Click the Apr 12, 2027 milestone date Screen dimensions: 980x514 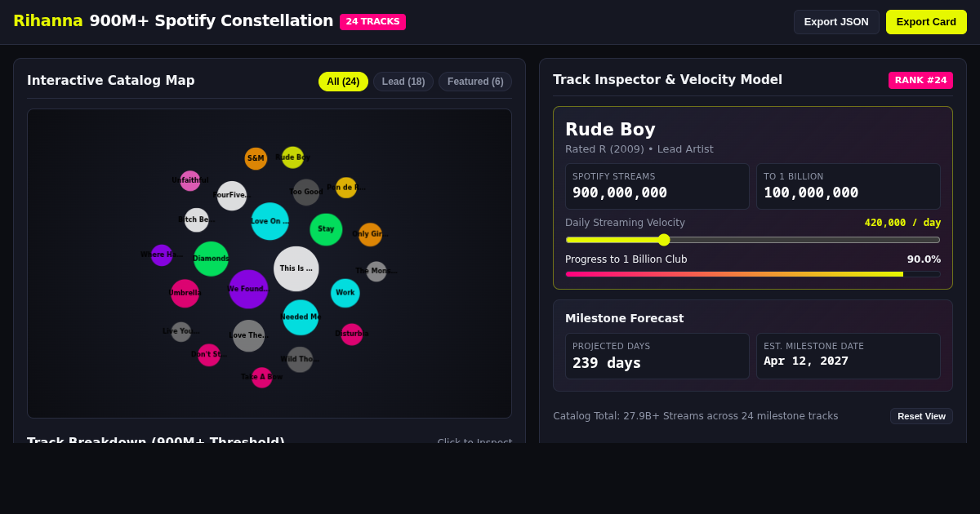806,361
